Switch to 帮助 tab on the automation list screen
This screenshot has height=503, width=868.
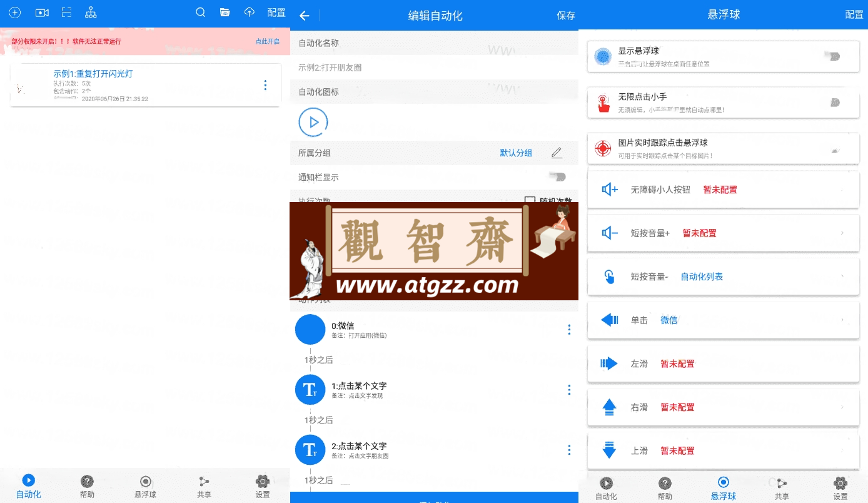pyautogui.click(x=88, y=487)
